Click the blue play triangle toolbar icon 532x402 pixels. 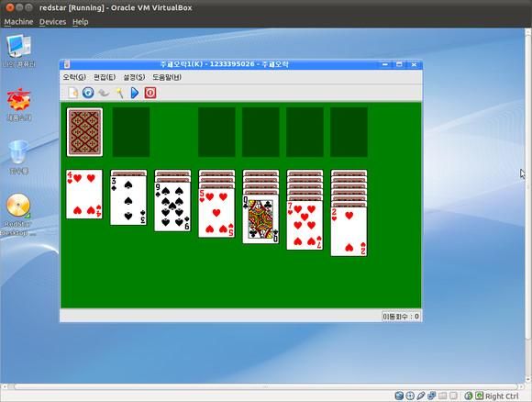[135, 93]
